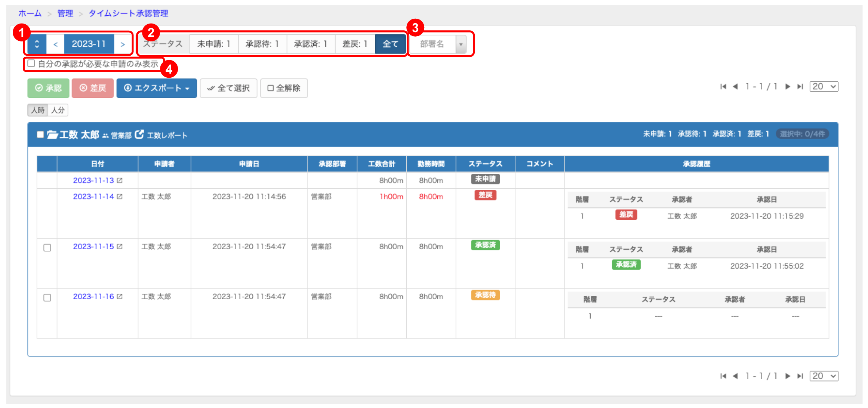This screenshot has width=868, height=408.
Task: Check the 2023-11-16 row checkbox
Action: 47,298
